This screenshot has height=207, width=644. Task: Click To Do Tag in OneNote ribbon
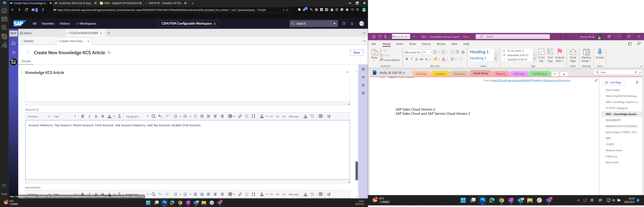[541, 55]
